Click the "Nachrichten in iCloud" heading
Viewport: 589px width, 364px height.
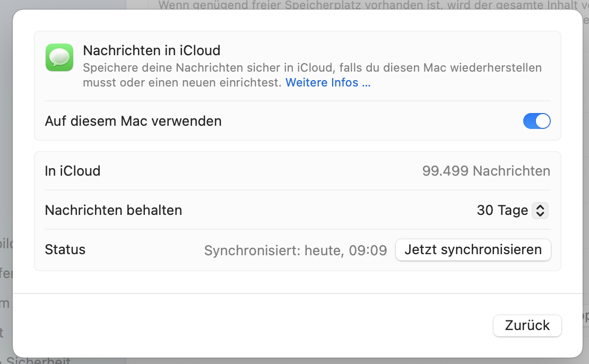pyautogui.click(x=151, y=50)
